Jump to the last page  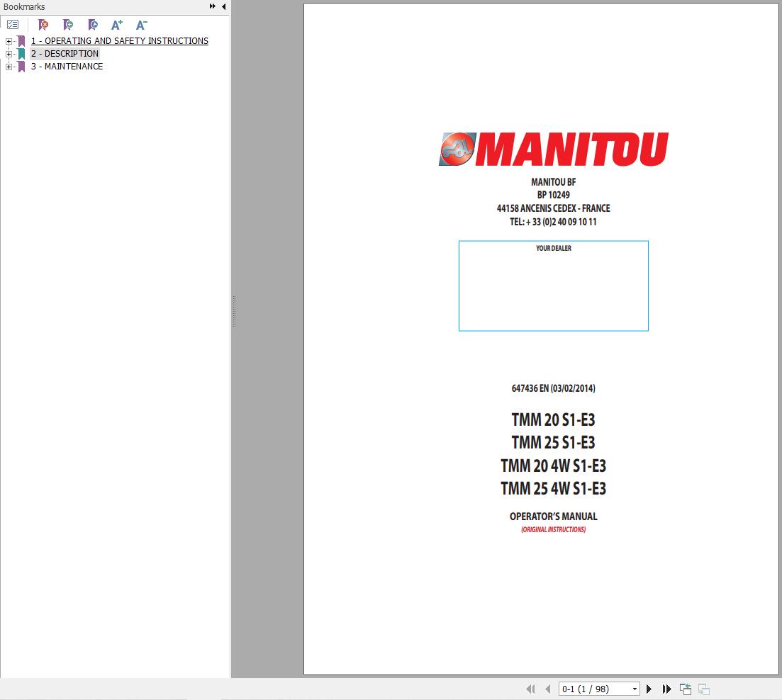[x=667, y=689]
